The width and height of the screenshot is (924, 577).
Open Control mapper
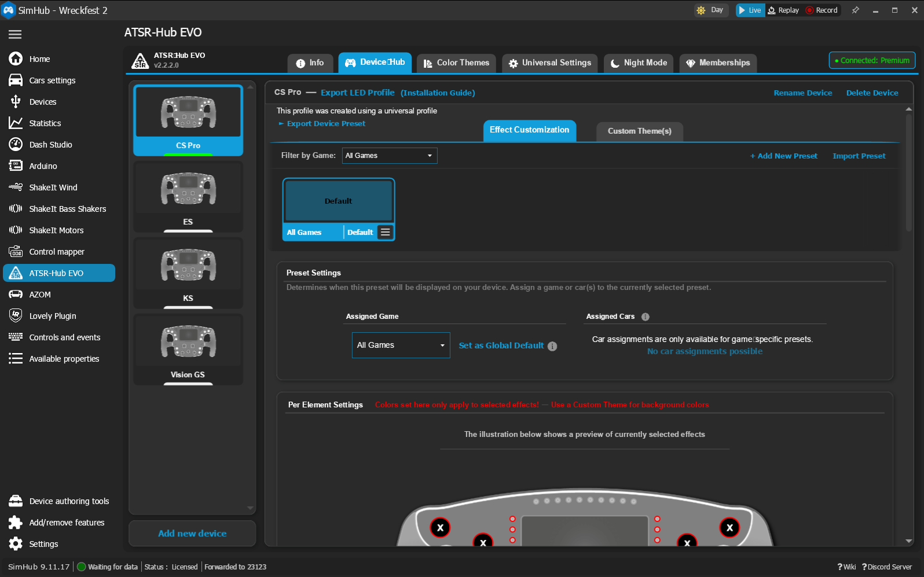tap(57, 252)
